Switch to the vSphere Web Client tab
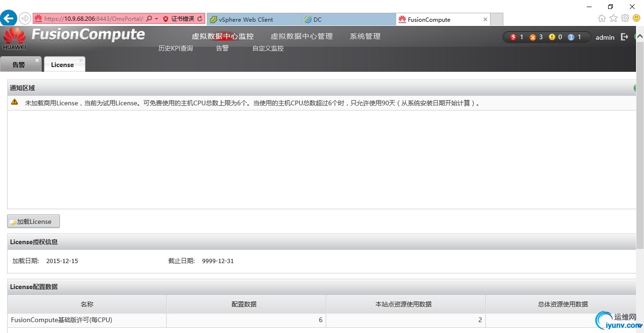 [254, 19]
